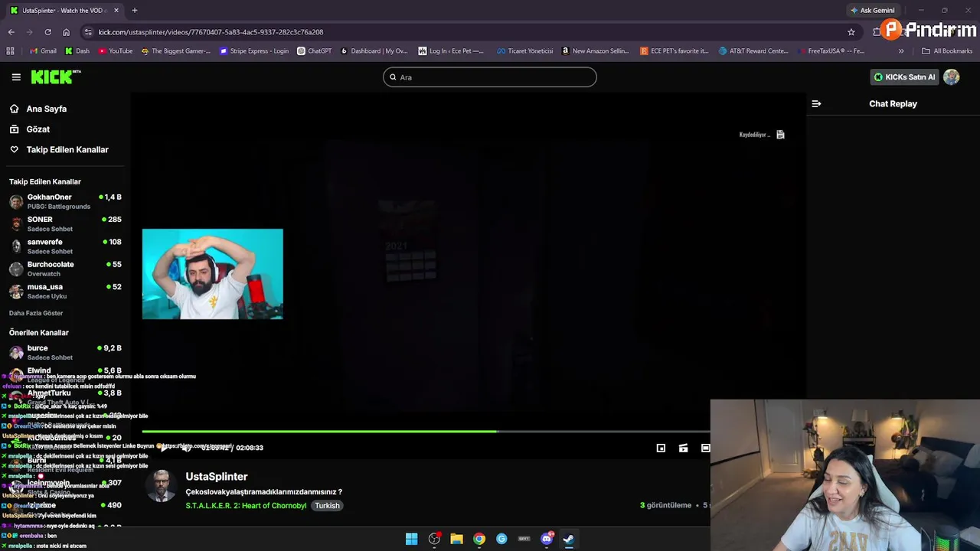Click the Ara search field
980x551 pixels.
489,77
